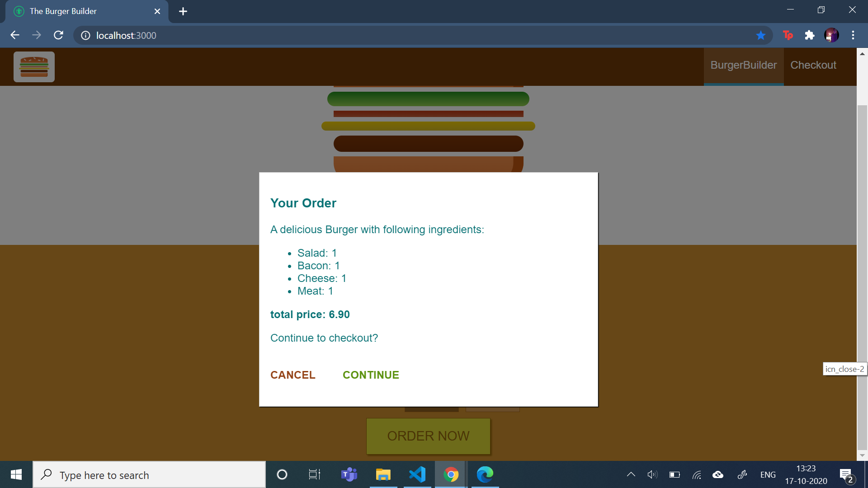This screenshot has height=488, width=868.
Task: Open Chrome three-dot menu
Action: pos(853,35)
